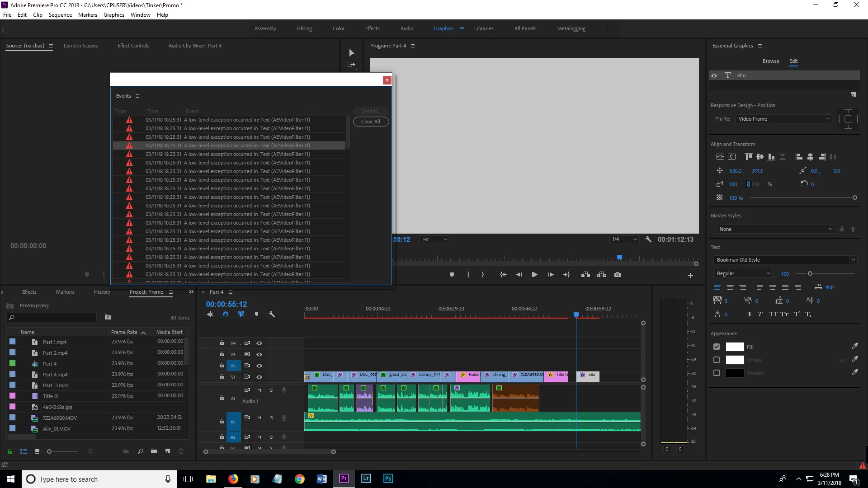Toggle Snap magnet icon in timeline

[x=226, y=314]
